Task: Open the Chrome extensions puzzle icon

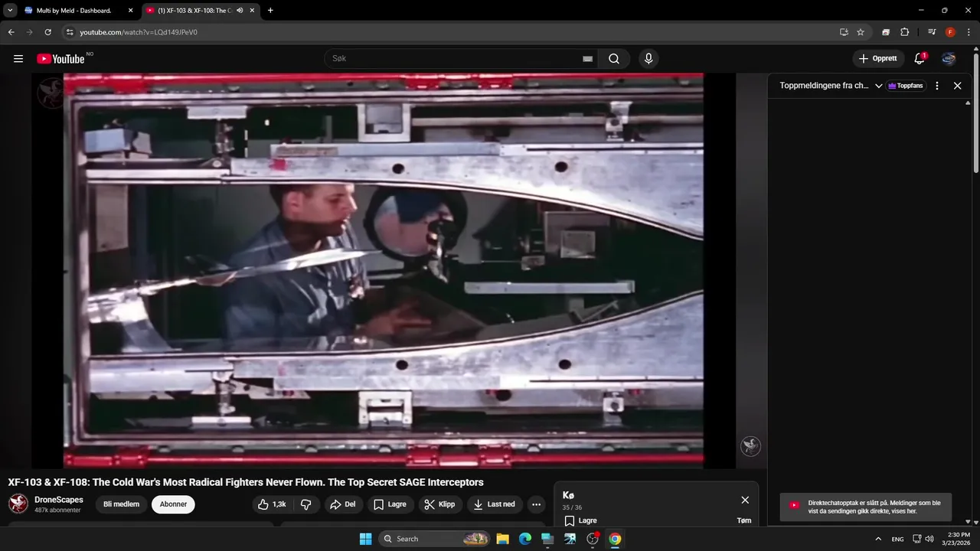Action: 904,32
